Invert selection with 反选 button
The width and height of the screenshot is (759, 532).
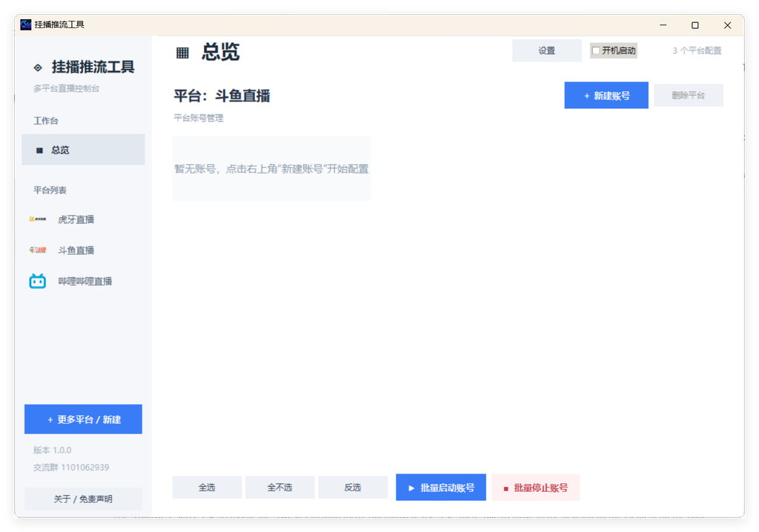click(353, 487)
